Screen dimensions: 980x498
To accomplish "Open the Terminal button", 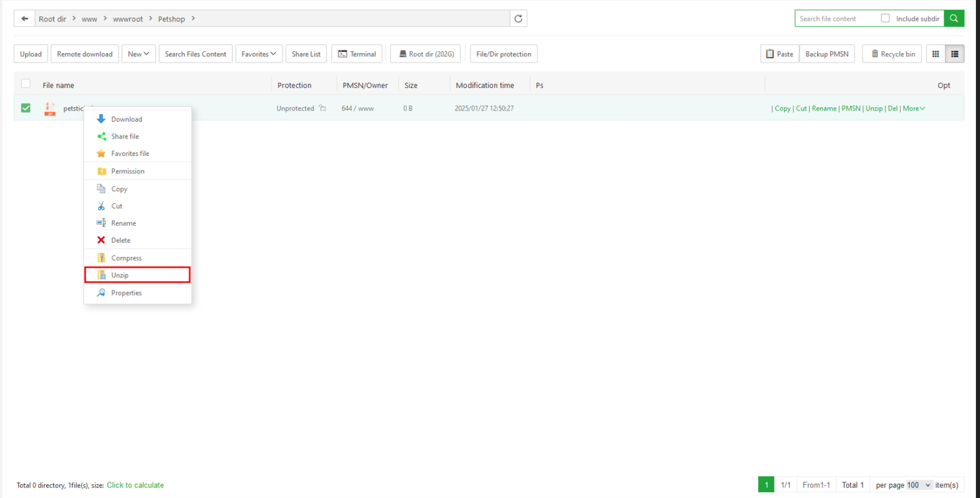I will click(357, 54).
